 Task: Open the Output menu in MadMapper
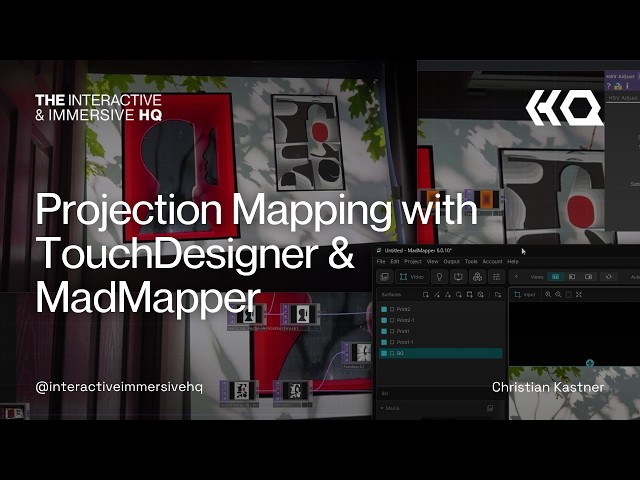click(451, 262)
